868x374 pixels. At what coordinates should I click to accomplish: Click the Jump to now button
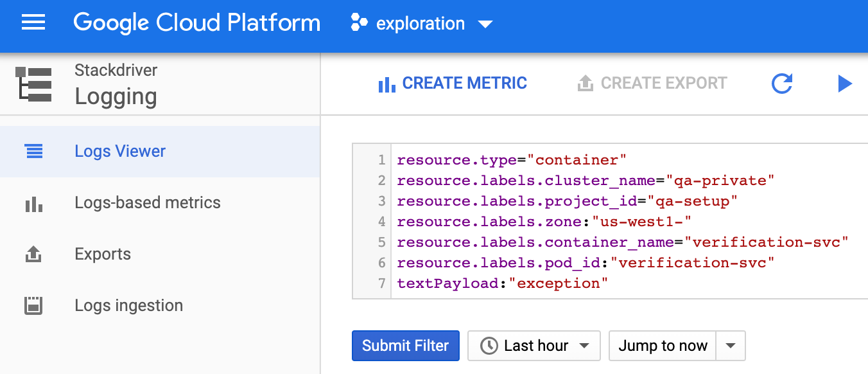point(663,346)
